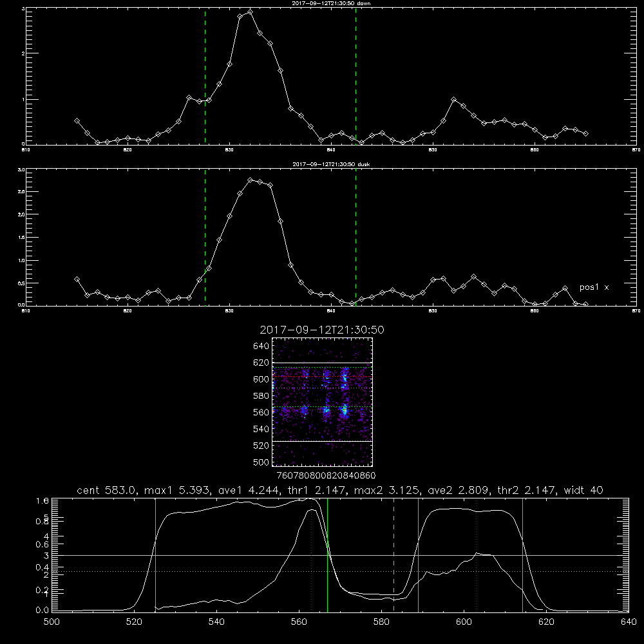Viewport: 644px width, 644px height.
Task: Click the "500" label on the image y-axis
Action: tap(261, 462)
